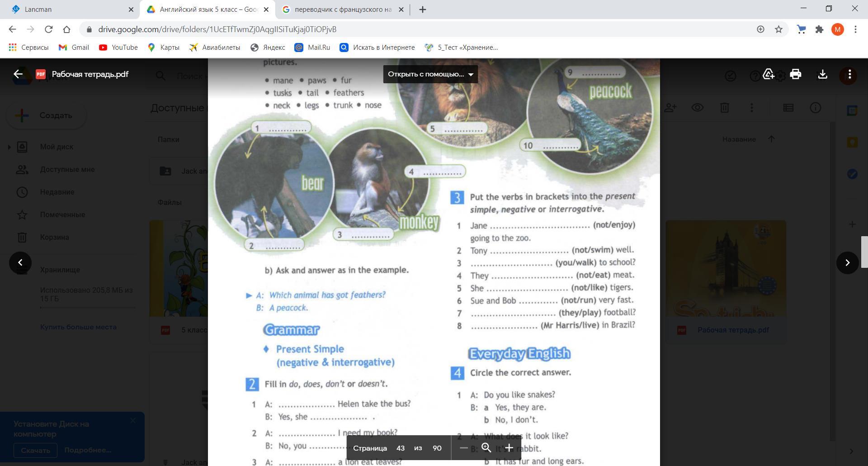Reload the browser page

(48, 29)
